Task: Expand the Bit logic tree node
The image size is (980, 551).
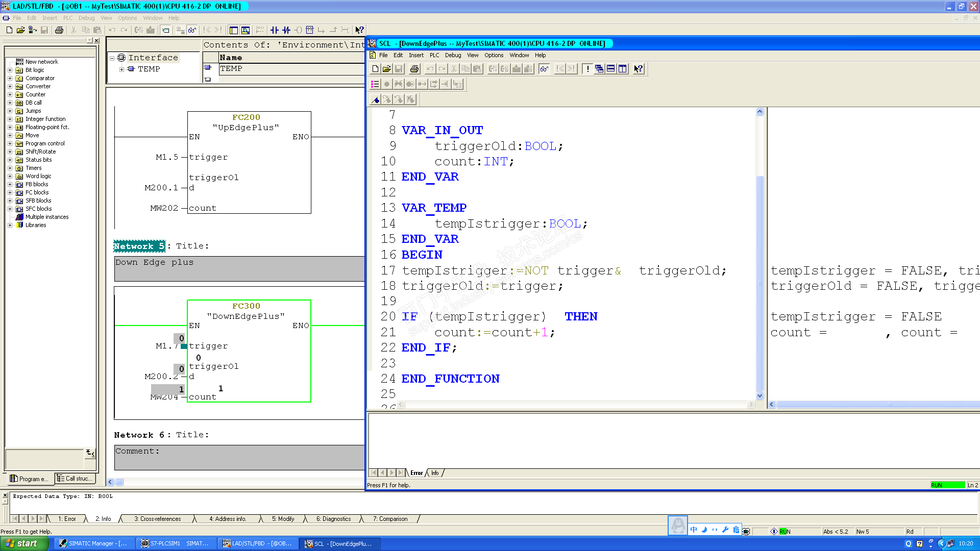Action: click(10, 70)
